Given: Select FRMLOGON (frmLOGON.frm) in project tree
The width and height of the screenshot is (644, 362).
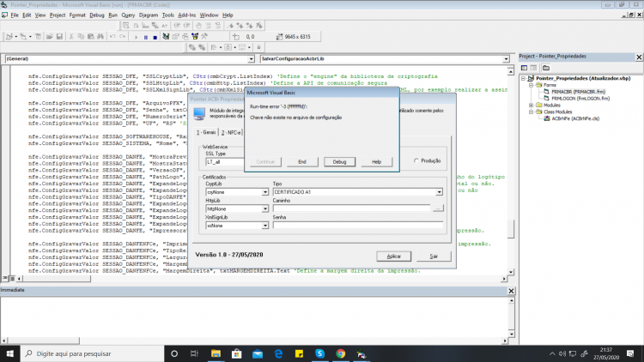Looking at the screenshot, I should click(580, 99).
